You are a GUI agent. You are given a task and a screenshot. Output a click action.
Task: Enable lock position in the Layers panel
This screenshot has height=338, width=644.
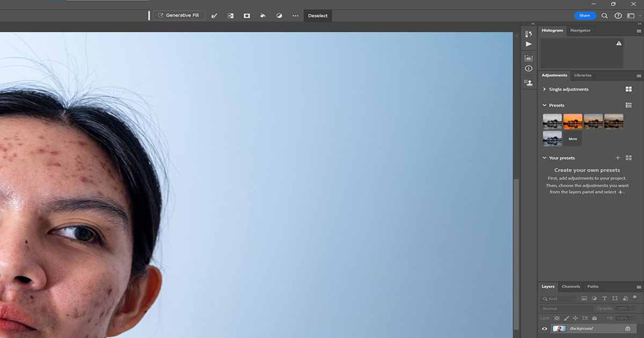pyautogui.click(x=574, y=318)
